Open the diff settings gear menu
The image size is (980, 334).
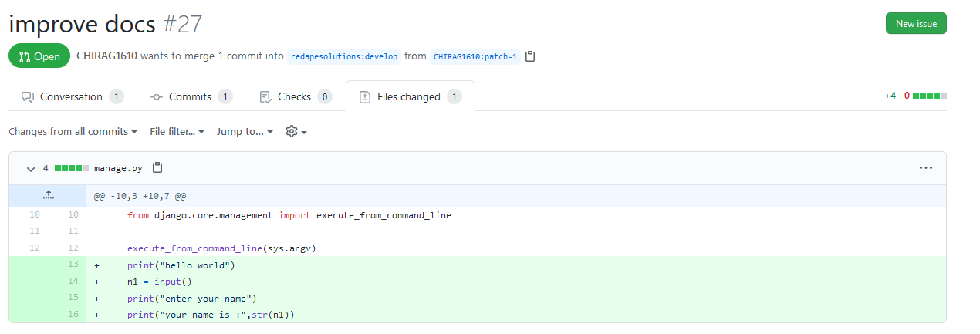click(x=296, y=132)
